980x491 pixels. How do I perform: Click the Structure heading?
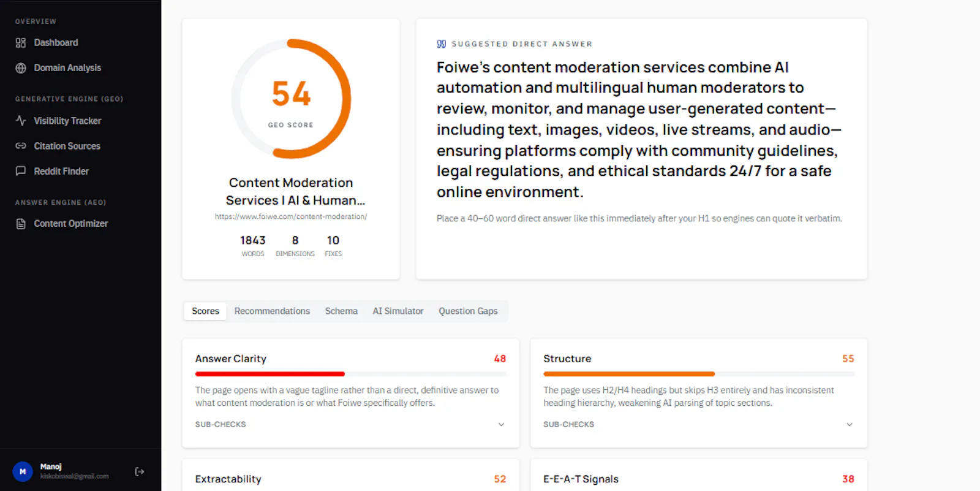click(x=567, y=359)
